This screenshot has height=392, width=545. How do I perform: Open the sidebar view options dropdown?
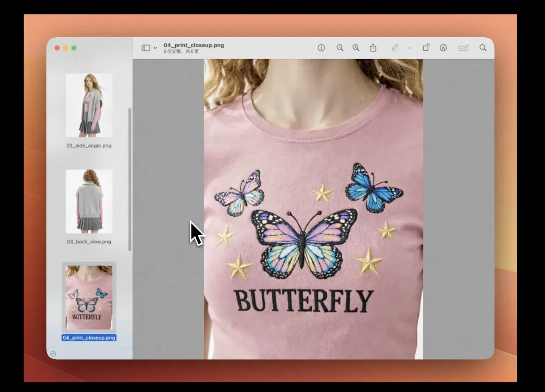click(x=155, y=48)
